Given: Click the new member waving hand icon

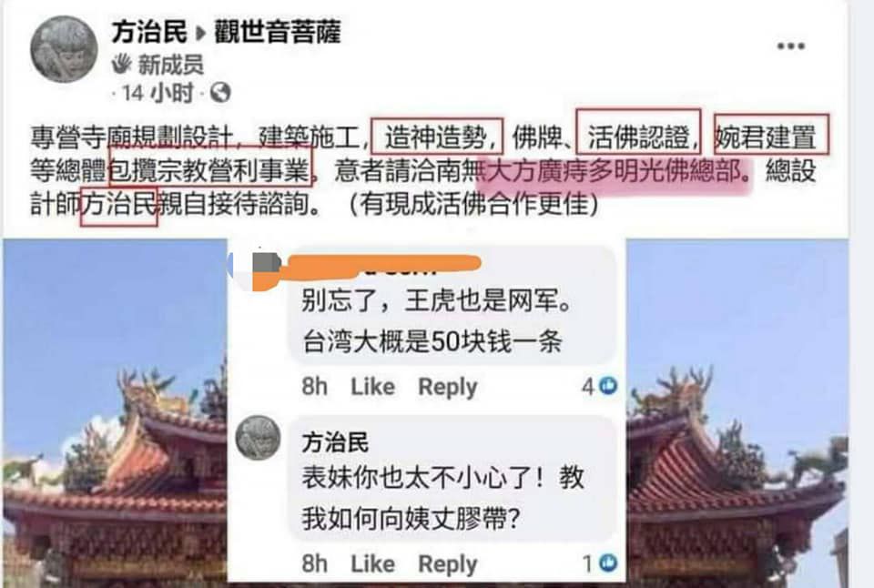Looking at the screenshot, I should 121,64.
